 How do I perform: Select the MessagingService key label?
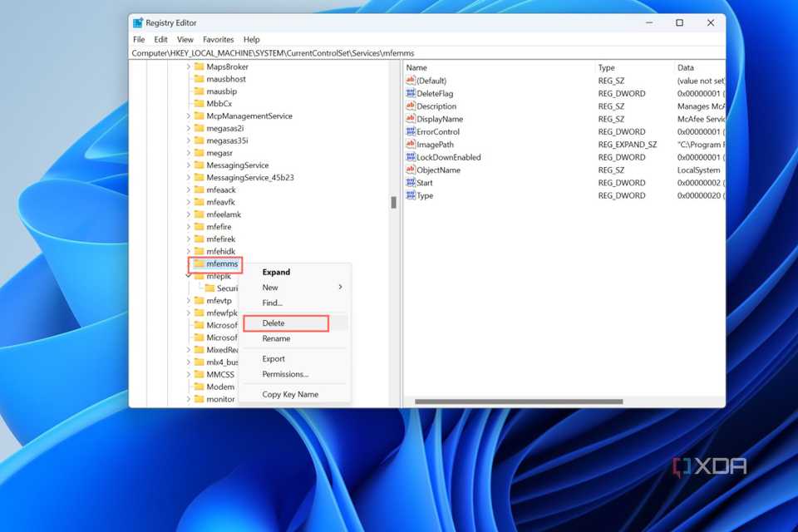click(237, 165)
